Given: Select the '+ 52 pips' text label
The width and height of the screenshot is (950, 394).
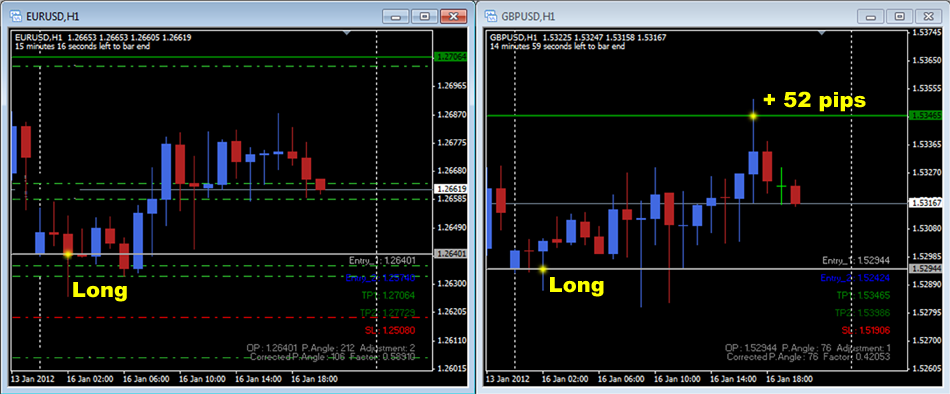Looking at the screenshot, I should [814, 100].
